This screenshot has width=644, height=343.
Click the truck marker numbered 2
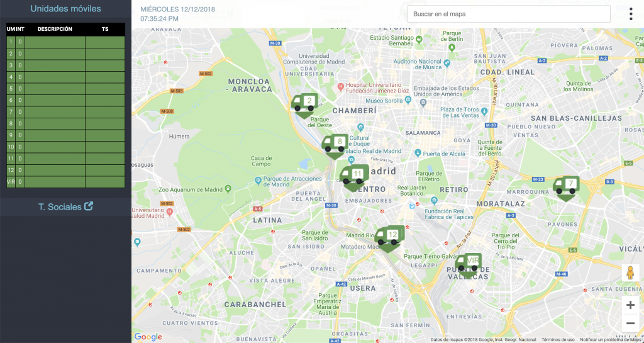point(305,103)
